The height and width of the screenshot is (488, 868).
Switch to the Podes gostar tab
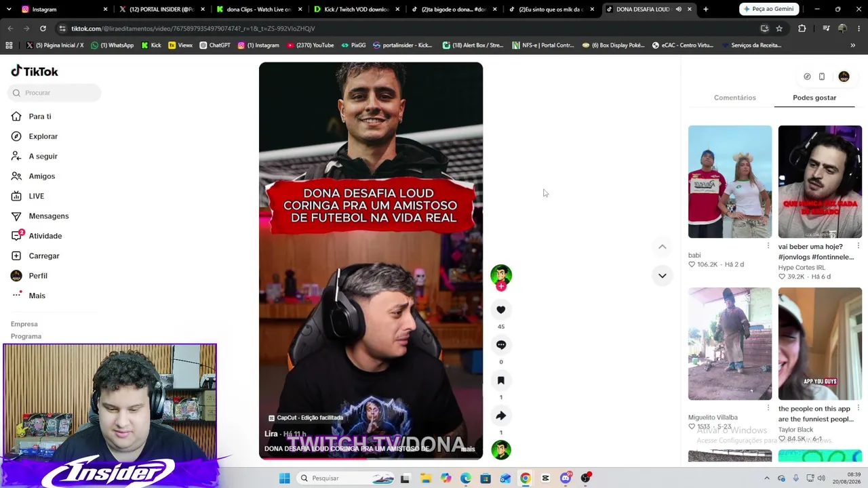coord(814,98)
